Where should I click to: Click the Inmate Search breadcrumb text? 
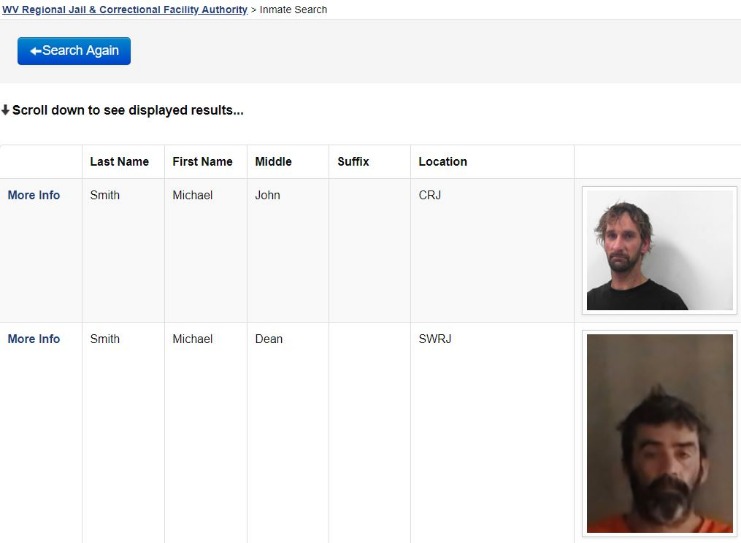[293, 10]
